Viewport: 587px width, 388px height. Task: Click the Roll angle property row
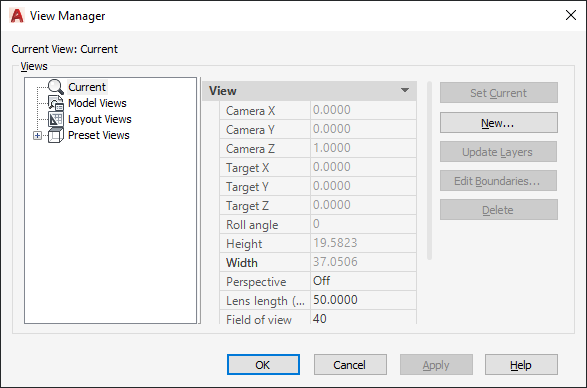tap(318, 224)
